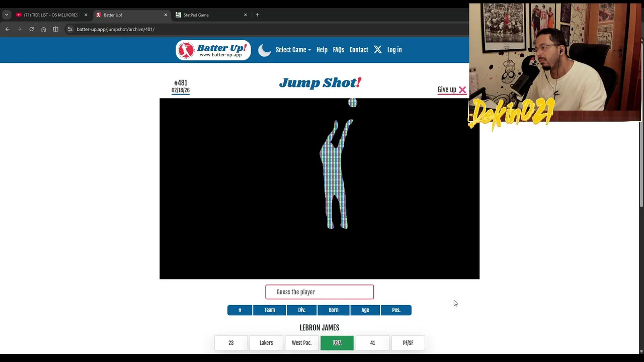Open the Help page
Screen dimensions: 644x362
click(x=322, y=50)
